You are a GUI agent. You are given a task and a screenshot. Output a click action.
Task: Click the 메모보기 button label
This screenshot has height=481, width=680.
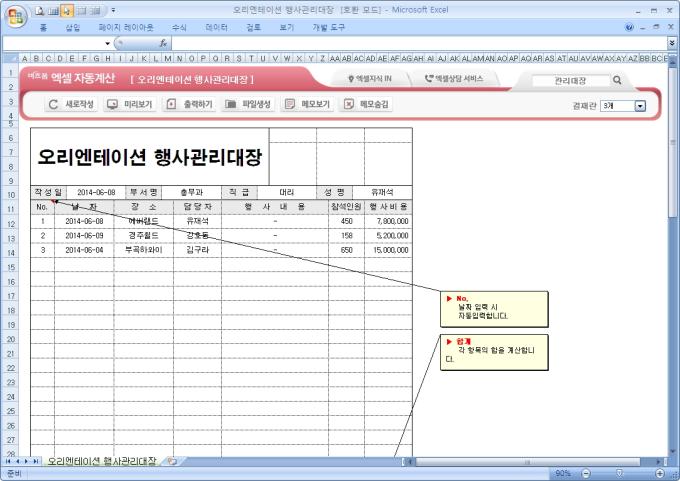tap(316, 105)
